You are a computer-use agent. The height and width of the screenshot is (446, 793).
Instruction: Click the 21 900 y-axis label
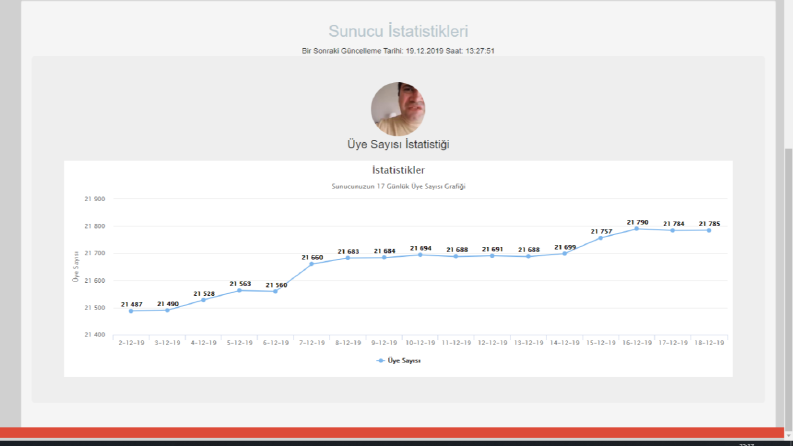click(95, 199)
